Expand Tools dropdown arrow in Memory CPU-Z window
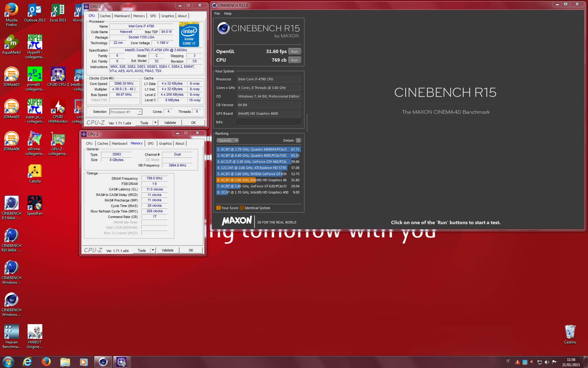 click(153, 250)
